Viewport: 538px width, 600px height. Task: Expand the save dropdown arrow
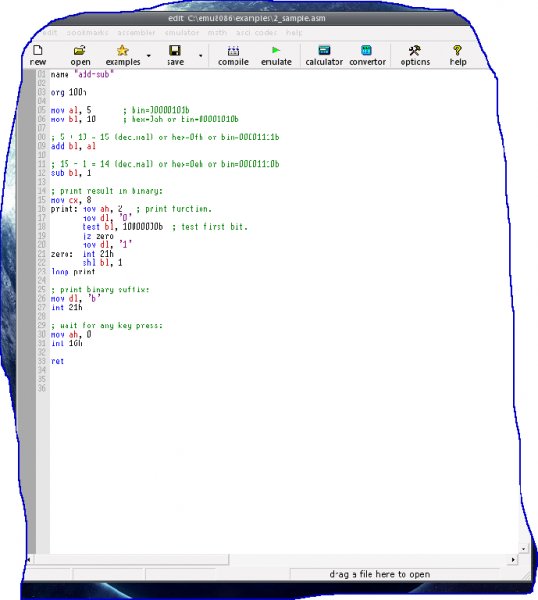[201, 56]
